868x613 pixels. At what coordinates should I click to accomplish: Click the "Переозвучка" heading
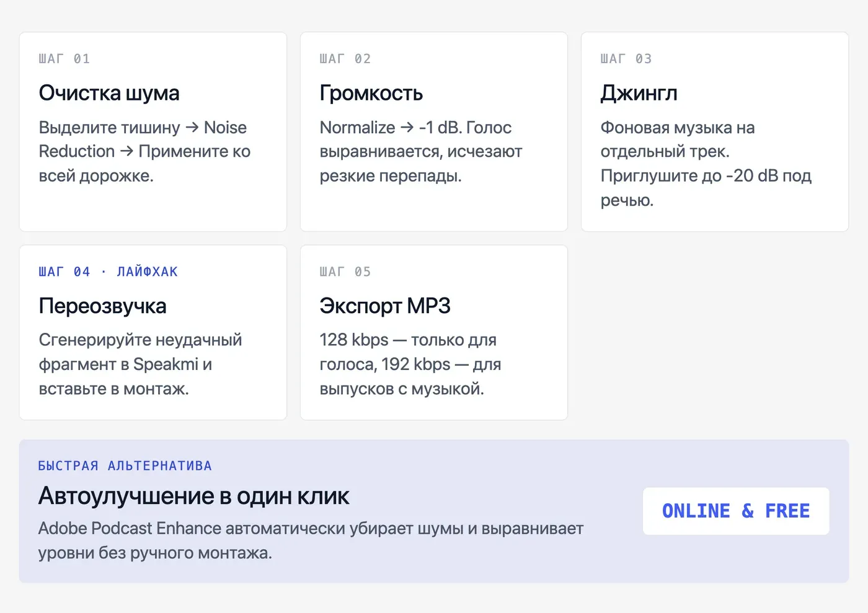point(103,306)
